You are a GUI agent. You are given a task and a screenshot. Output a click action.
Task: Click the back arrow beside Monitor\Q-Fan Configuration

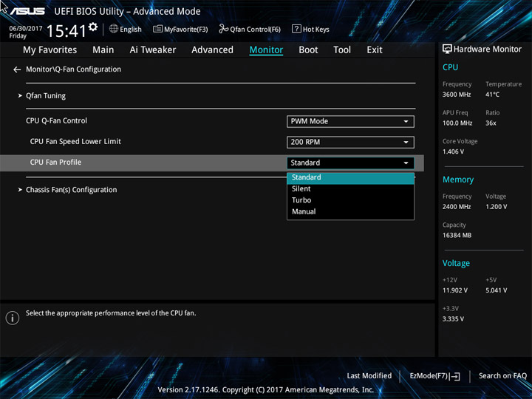[17, 69]
